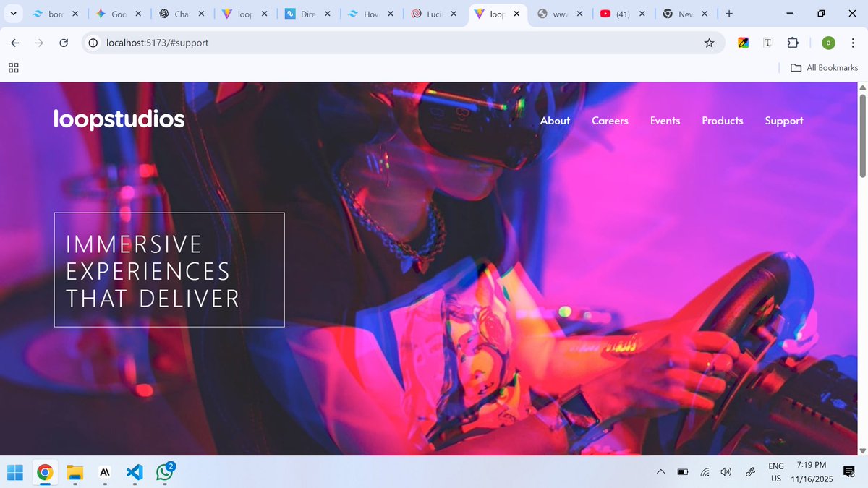Open the Careers navigation link
The image size is (868, 488).
610,121
